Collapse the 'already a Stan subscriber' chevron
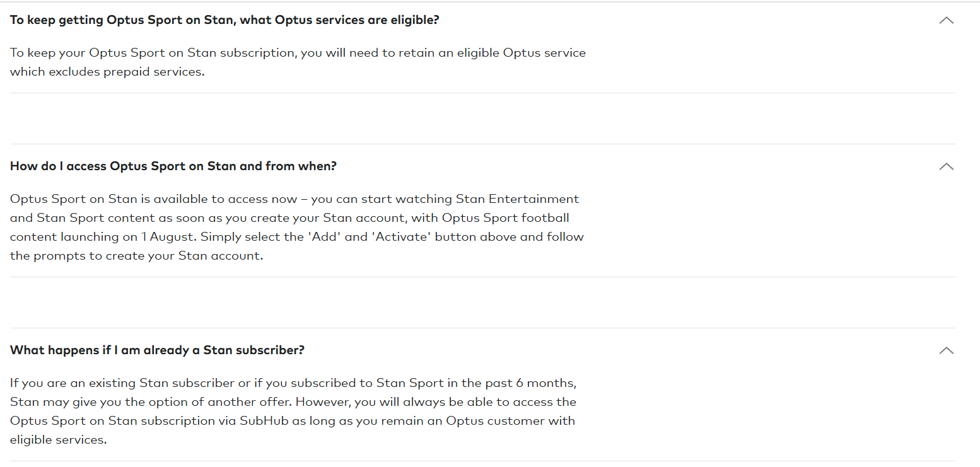980x467 pixels. tap(946, 350)
